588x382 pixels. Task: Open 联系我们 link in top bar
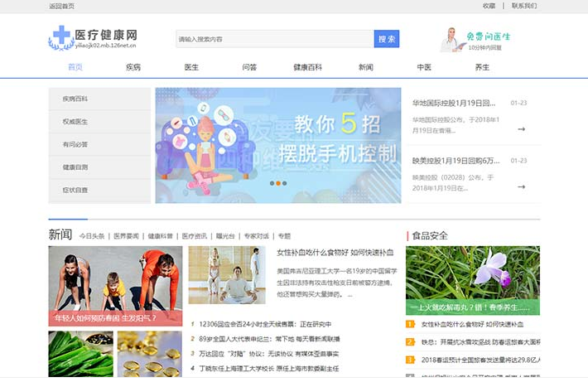[x=523, y=6]
